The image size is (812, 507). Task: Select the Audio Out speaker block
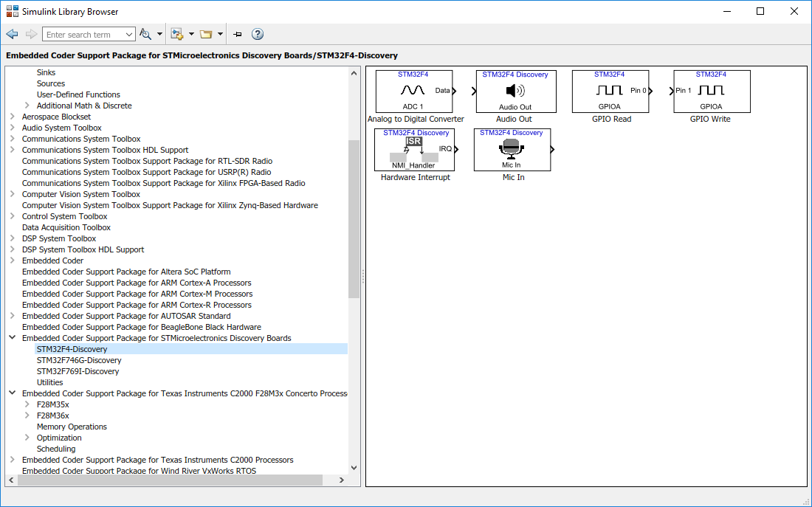point(515,92)
